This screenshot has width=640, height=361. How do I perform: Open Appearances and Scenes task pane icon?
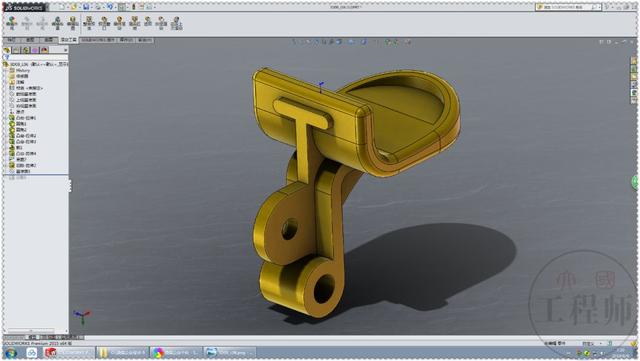click(x=634, y=93)
